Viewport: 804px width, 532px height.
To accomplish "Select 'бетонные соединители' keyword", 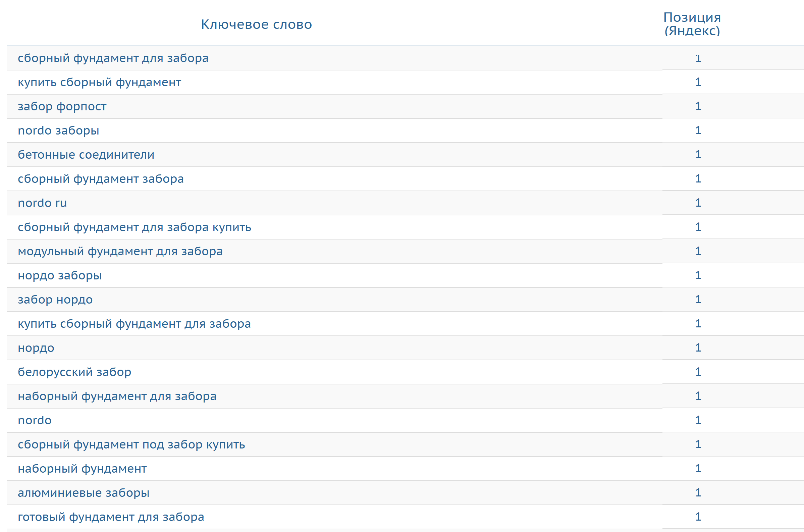I will (x=86, y=155).
